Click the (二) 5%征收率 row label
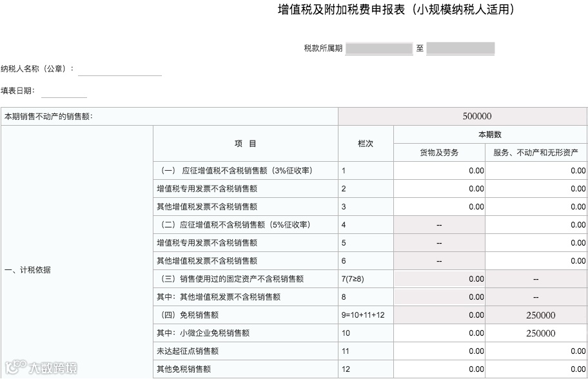Image resolution: width=588 pixels, height=379 pixels. coord(235,224)
